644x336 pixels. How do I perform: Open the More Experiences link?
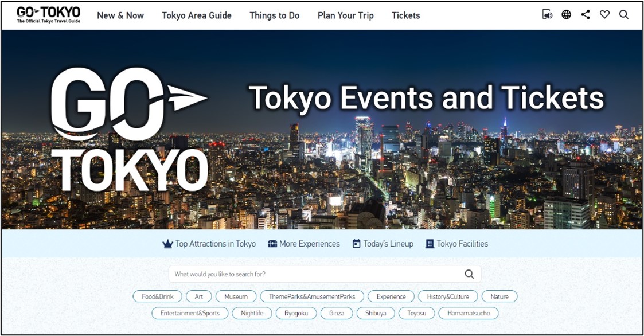click(x=304, y=244)
